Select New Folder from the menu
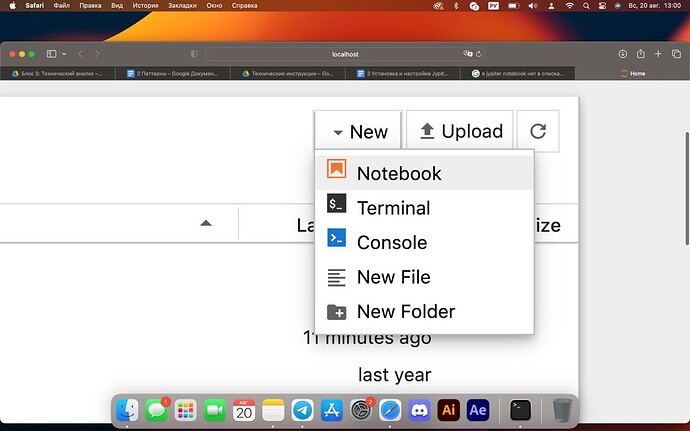This screenshot has width=690, height=431. (424, 311)
